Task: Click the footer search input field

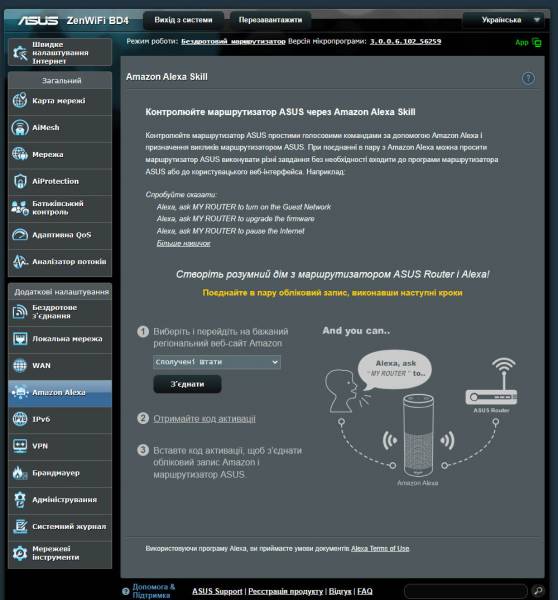Action: click(x=466, y=591)
